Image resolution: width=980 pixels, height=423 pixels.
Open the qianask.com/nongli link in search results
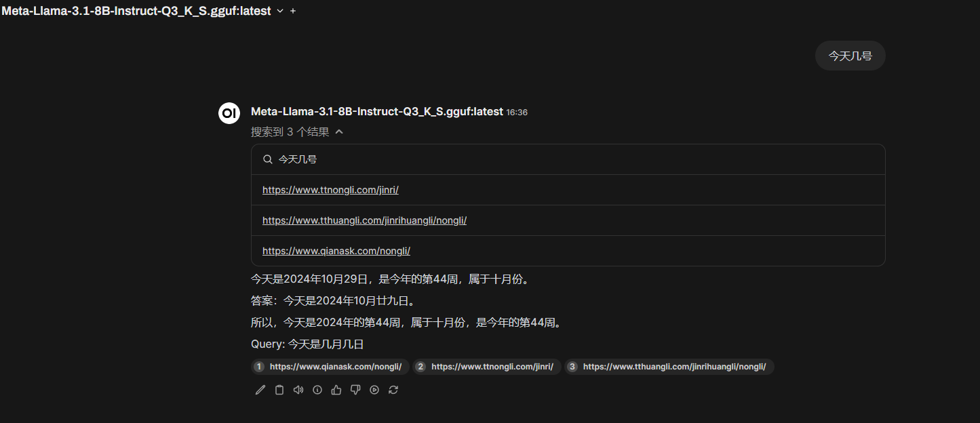tap(336, 251)
